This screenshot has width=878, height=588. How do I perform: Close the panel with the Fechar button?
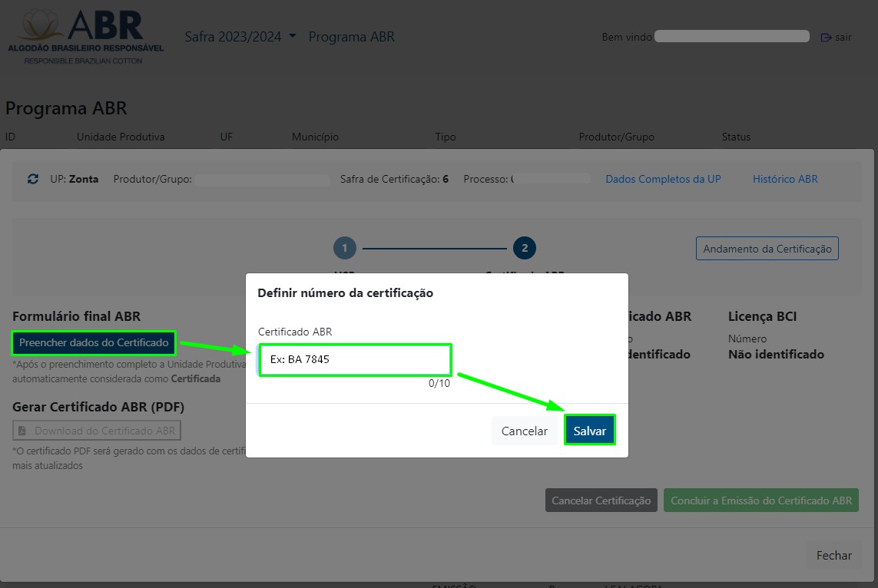click(833, 556)
